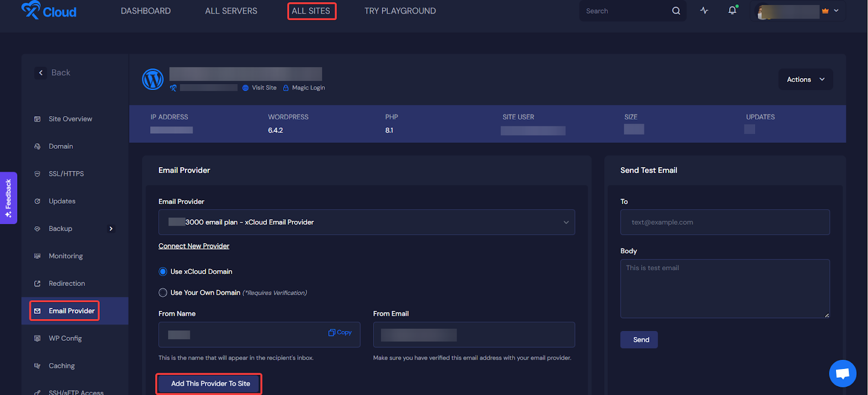Screen dimensions: 868x395
Task: Click the WP Config sidebar icon
Action: pyautogui.click(x=37, y=339)
